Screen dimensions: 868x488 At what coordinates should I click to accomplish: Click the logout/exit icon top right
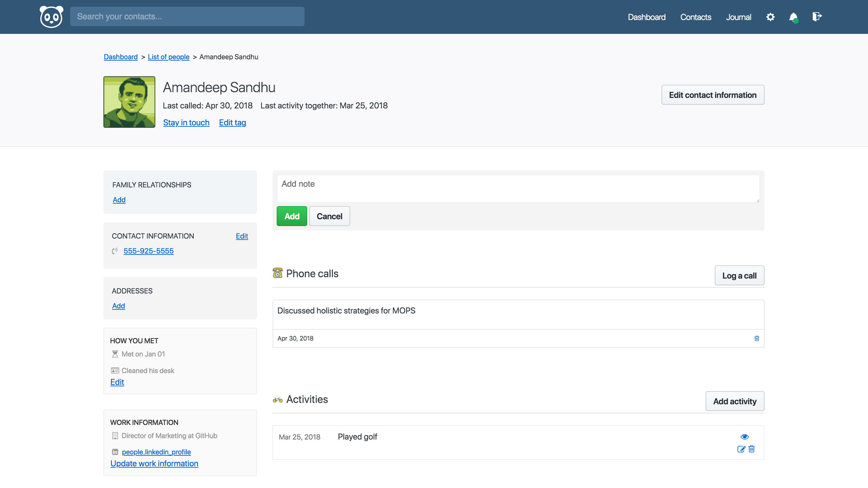[x=817, y=16]
